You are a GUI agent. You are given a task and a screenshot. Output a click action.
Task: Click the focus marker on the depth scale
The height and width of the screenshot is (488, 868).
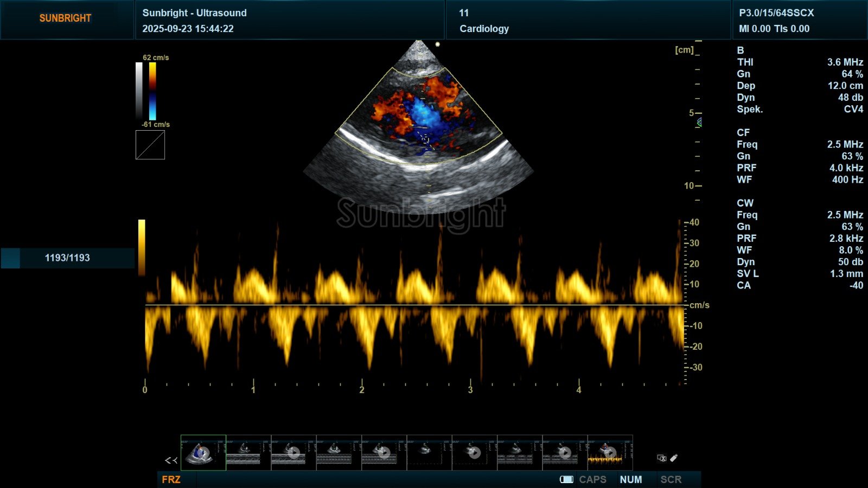point(699,123)
